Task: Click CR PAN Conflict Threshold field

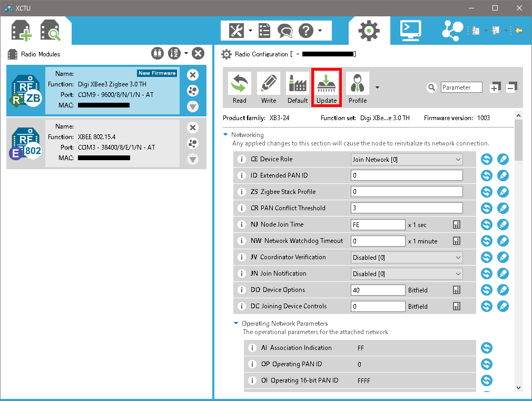Action: coord(407,208)
